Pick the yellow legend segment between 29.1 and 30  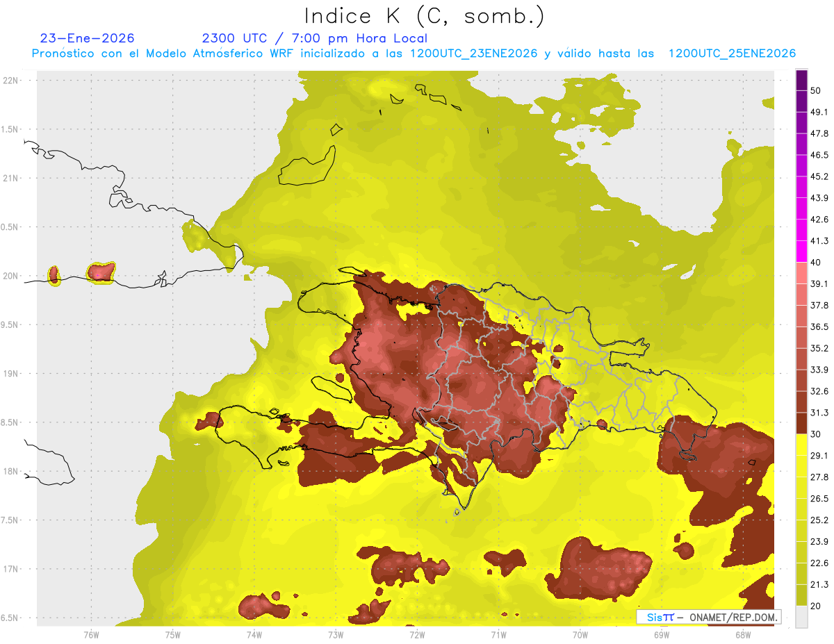[801, 445]
